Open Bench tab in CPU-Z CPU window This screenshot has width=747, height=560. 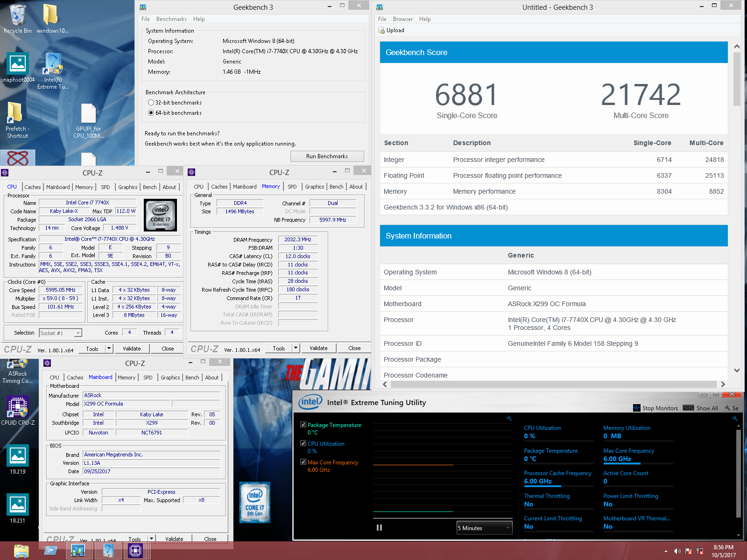click(x=150, y=187)
